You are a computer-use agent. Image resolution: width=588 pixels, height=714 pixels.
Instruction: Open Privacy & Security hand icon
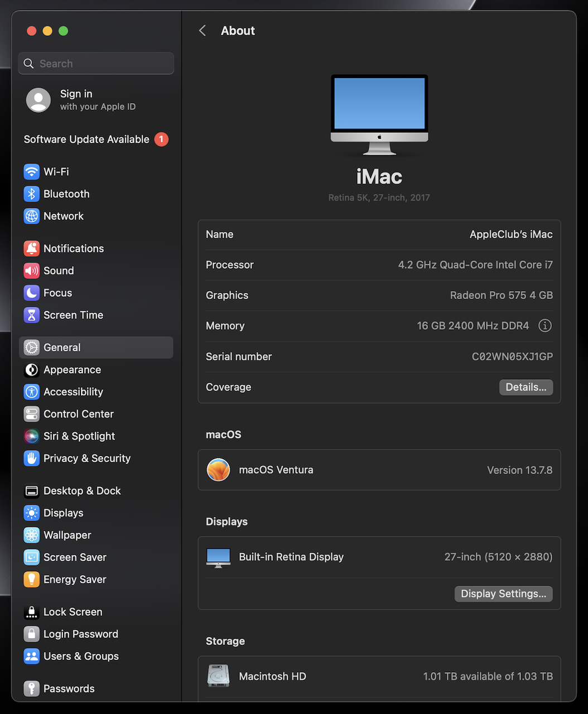(x=32, y=459)
